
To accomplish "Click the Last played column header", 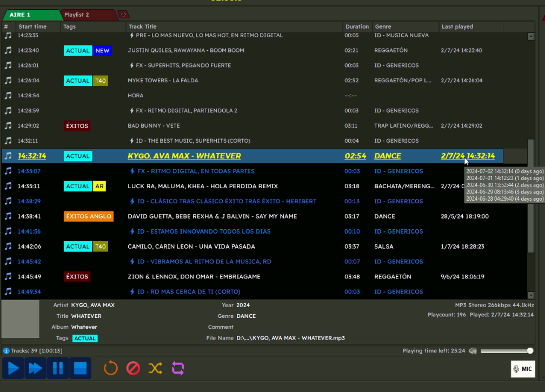I will pos(471,26).
